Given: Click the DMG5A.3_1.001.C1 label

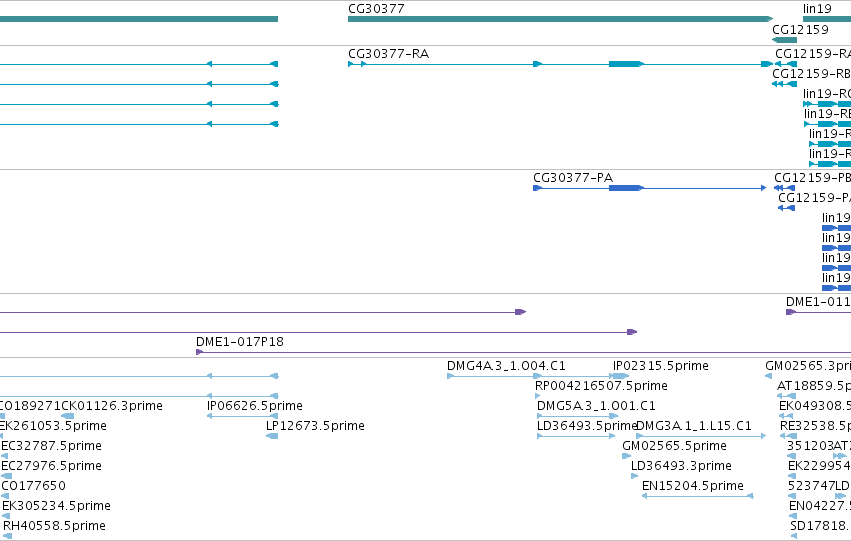Looking at the screenshot, I should click(x=596, y=406).
